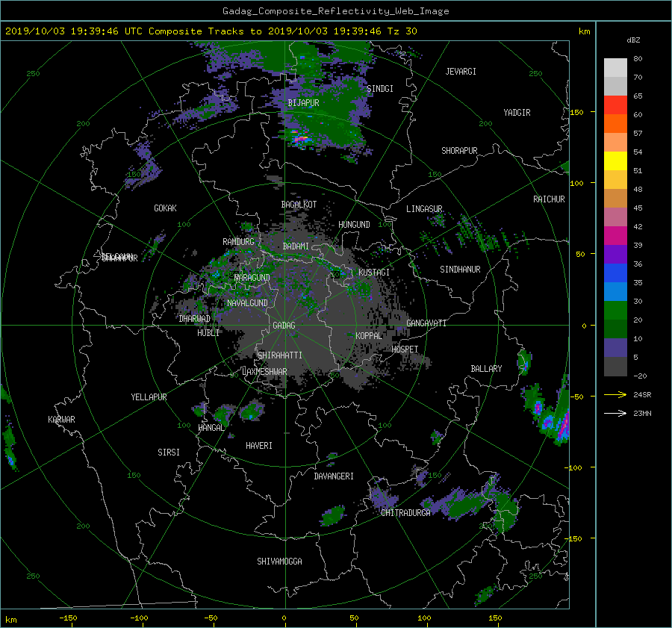Click the dBZ legend heading
672x628 pixels.
633,40
